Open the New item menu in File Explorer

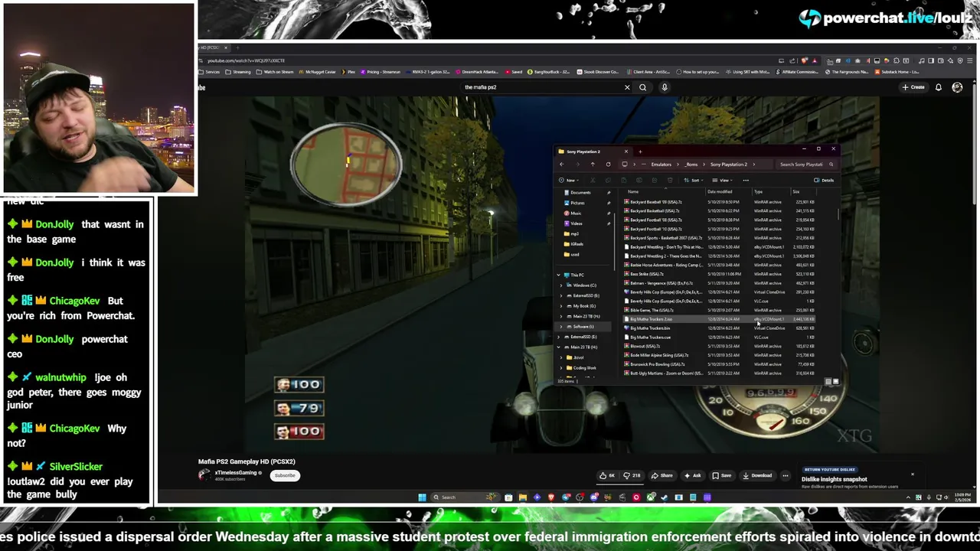(x=569, y=181)
